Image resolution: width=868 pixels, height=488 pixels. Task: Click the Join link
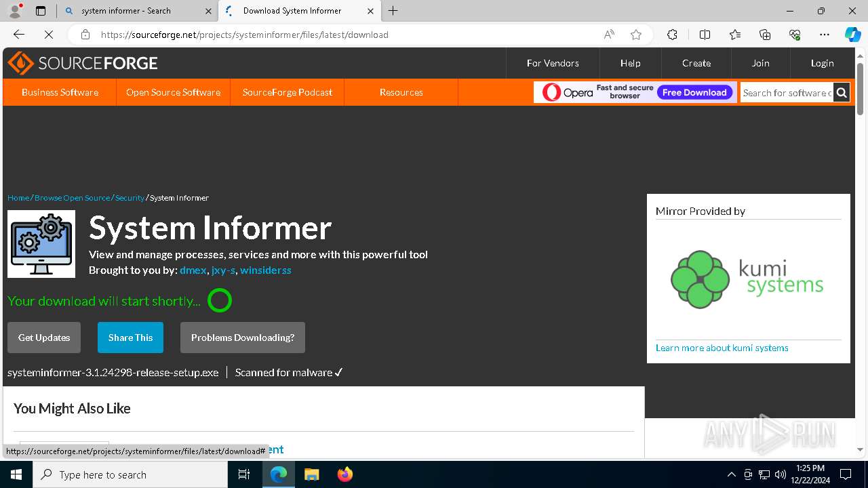pos(760,63)
